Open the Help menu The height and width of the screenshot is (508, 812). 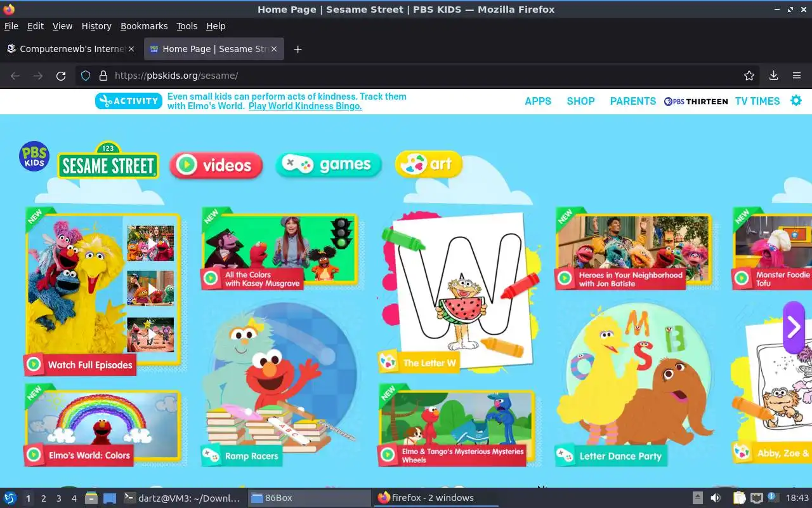216,26
